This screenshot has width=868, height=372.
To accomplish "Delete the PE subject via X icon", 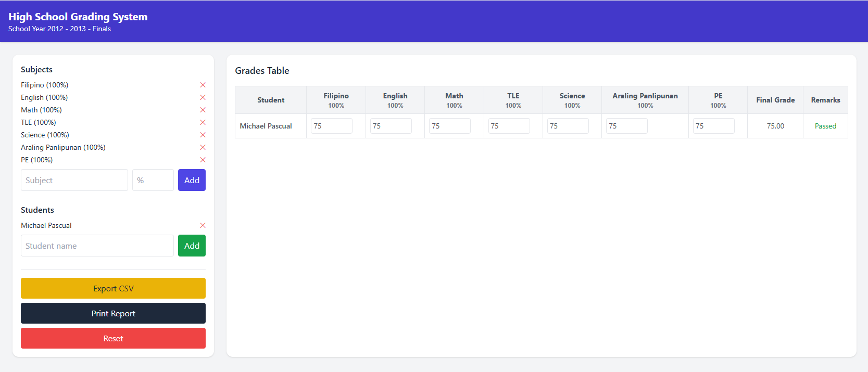I will pos(203,160).
